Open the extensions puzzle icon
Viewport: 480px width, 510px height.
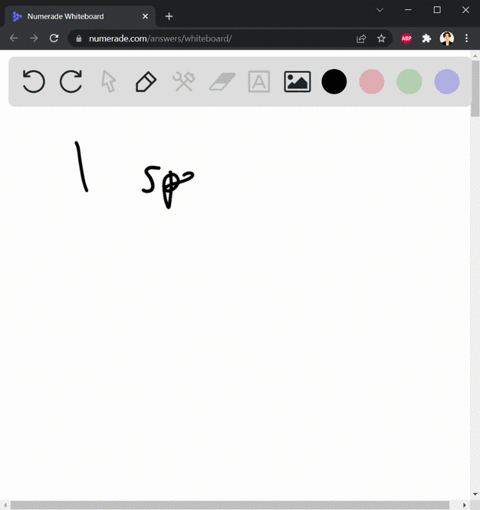[426, 38]
